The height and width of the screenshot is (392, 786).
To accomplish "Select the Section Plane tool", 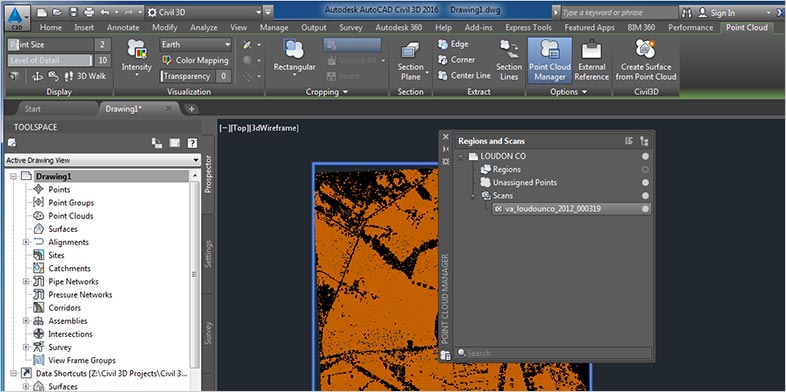I will 411,61.
